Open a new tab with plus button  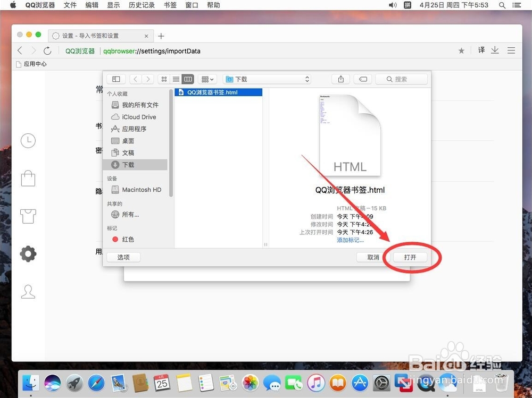pyautogui.click(x=161, y=36)
